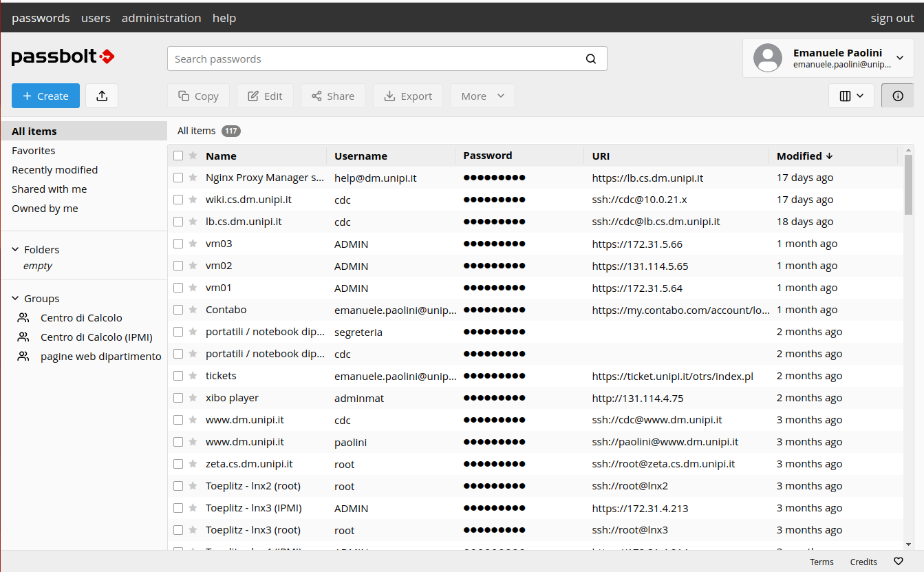Click the user avatar icon
Screen dimensions: 924x572
(768, 58)
